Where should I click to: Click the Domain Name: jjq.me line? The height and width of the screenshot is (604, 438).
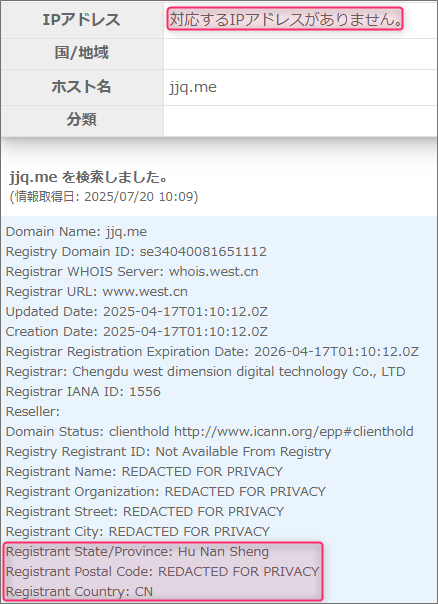click(x=76, y=232)
